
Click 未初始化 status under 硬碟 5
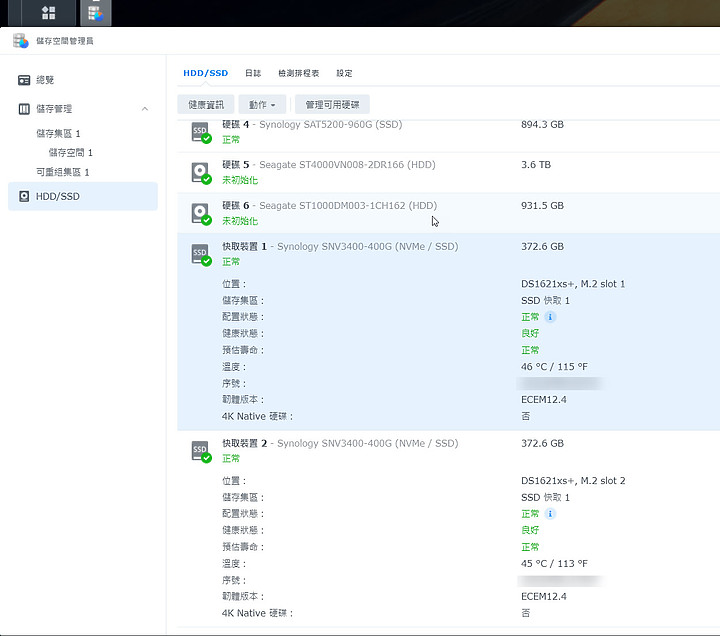pyautogui.click(x=240, y=180)
